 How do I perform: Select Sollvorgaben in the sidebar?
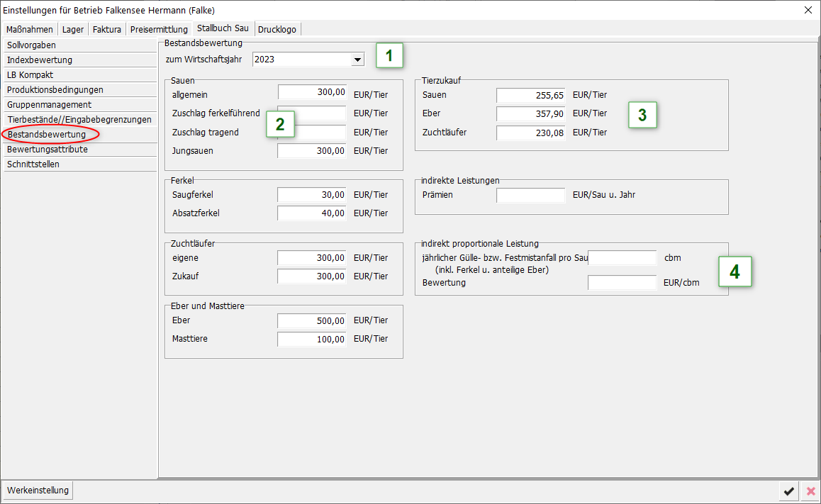click(x=31, y=45)
